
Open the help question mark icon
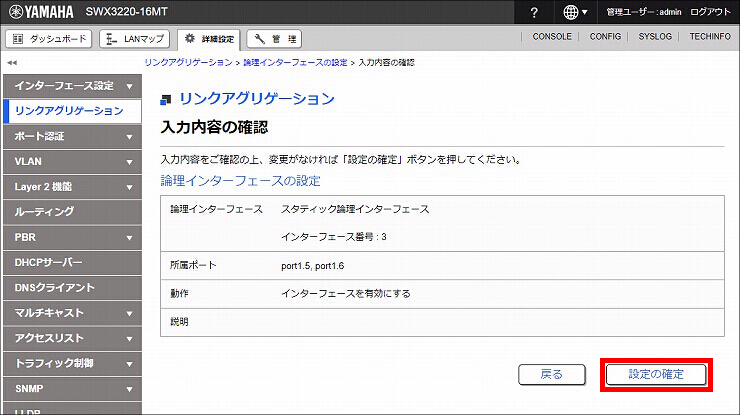(534, 12)
